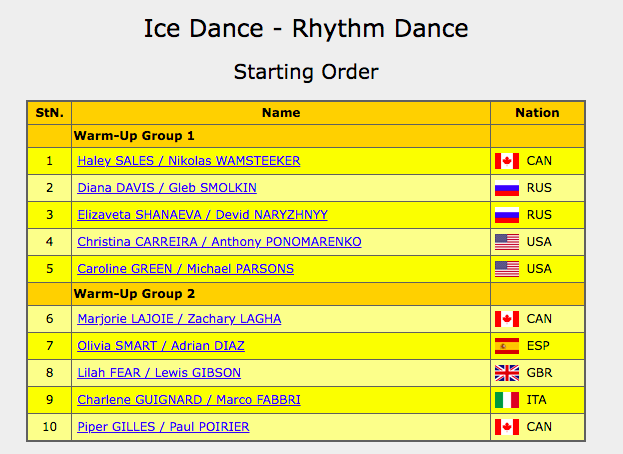This screenshot has width=623, height=454.
Task: Click Russian flag in Diana Davis row
Action: coord(507,188)
